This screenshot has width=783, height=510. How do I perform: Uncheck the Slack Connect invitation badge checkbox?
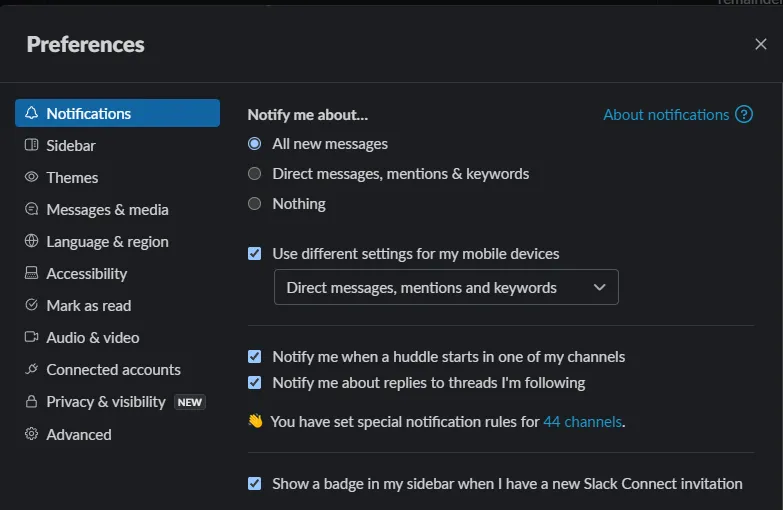tap(255, 484)
